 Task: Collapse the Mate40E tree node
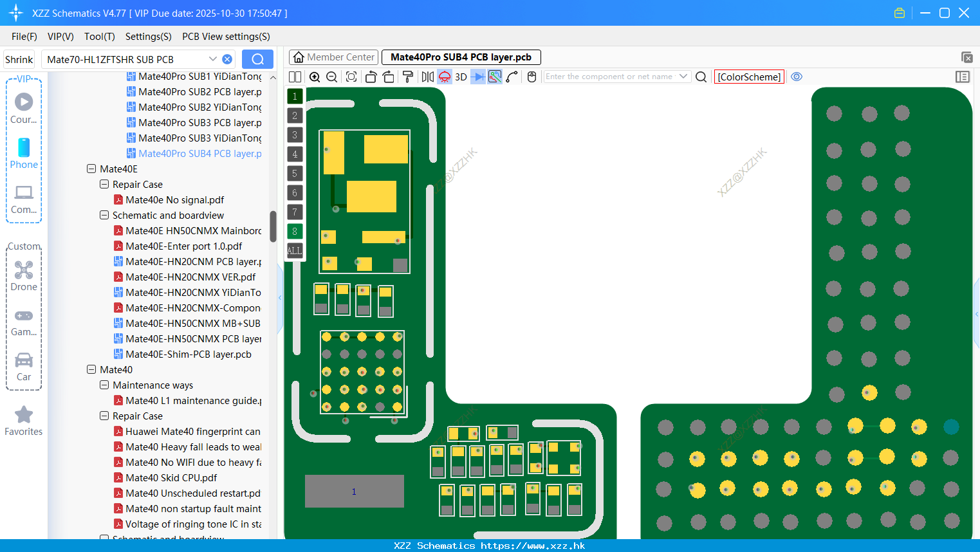coord(91,169)
